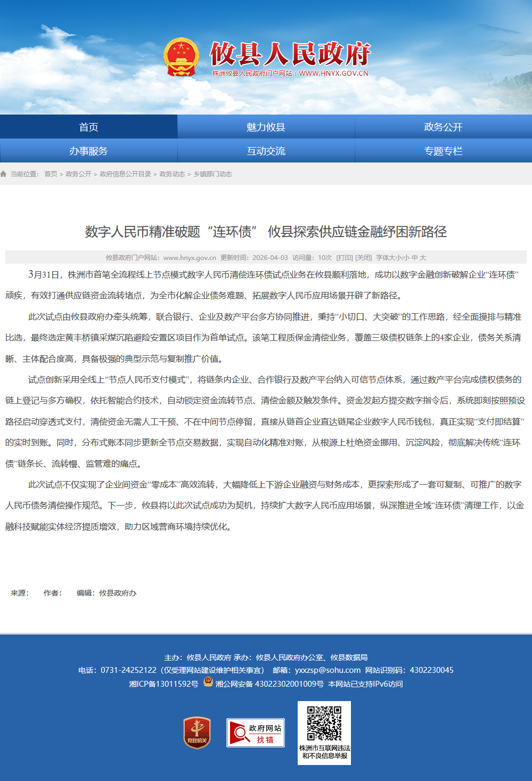532x781 pixels.
Task: Click the police badge icon beside 湘公网安备
Action: pyautogui.click(x=208, y=682)
